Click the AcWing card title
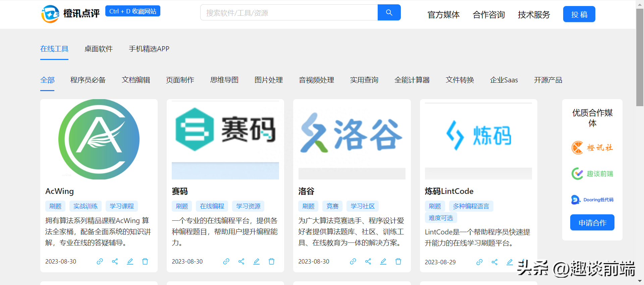 click(59, 191)
